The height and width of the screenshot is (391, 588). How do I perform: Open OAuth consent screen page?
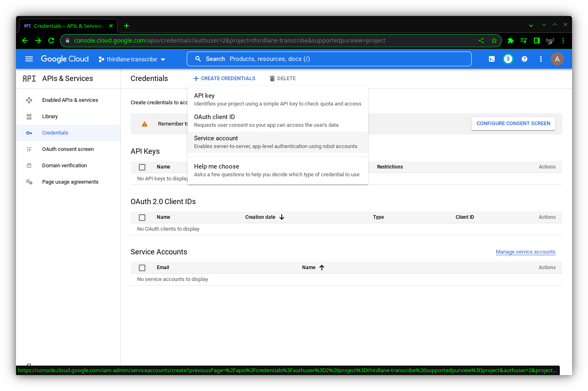(x=68, y=149)
